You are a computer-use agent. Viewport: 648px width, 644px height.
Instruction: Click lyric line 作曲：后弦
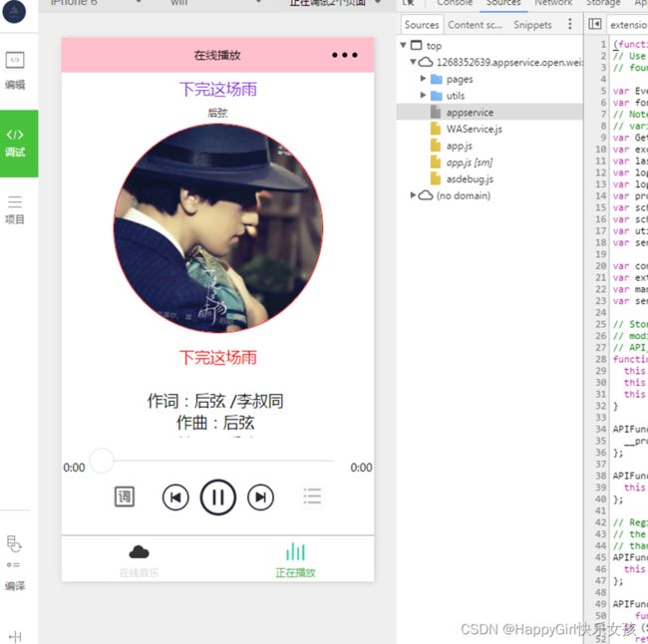click(215, 423)
